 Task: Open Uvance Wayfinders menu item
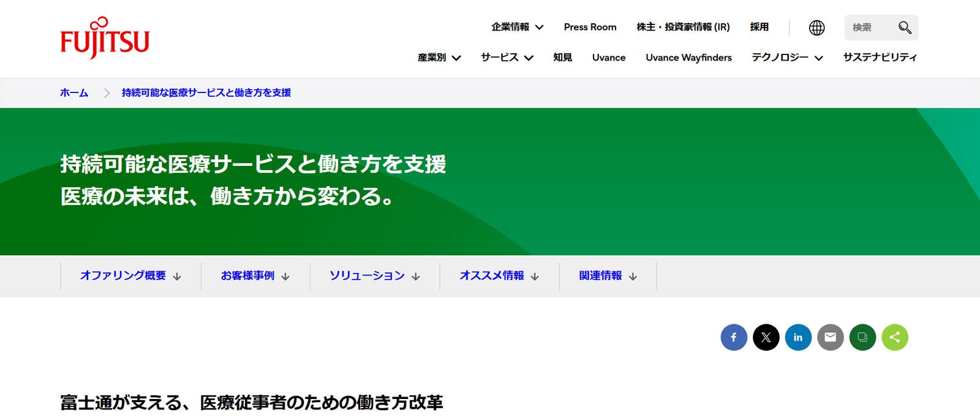pyautogui.click(x=688, y=58)
